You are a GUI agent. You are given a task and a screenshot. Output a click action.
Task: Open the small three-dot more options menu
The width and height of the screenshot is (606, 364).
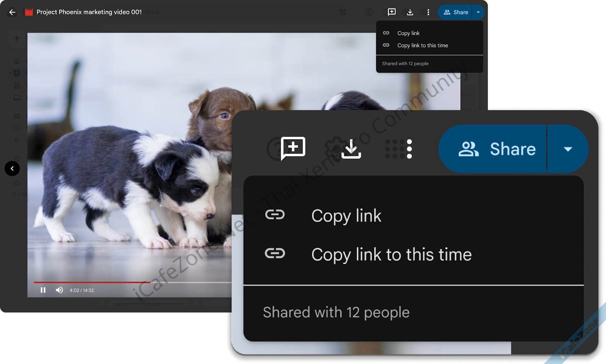[x=428, y=12]
